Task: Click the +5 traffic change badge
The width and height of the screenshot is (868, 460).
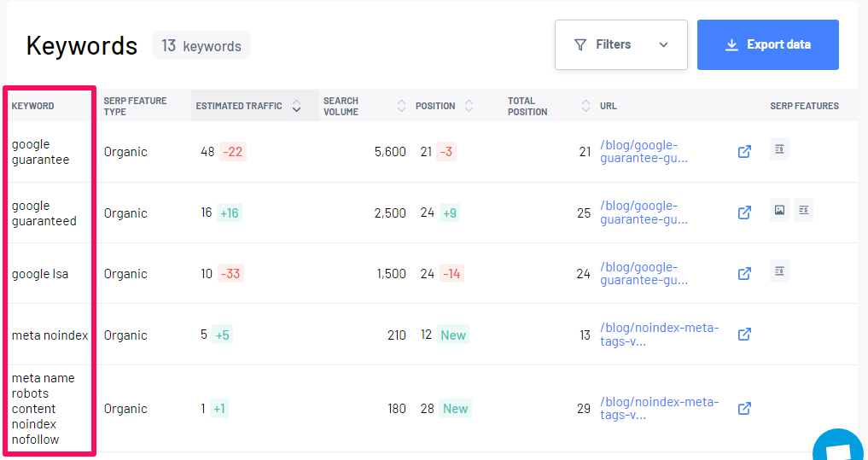Action: coord(222,335)
